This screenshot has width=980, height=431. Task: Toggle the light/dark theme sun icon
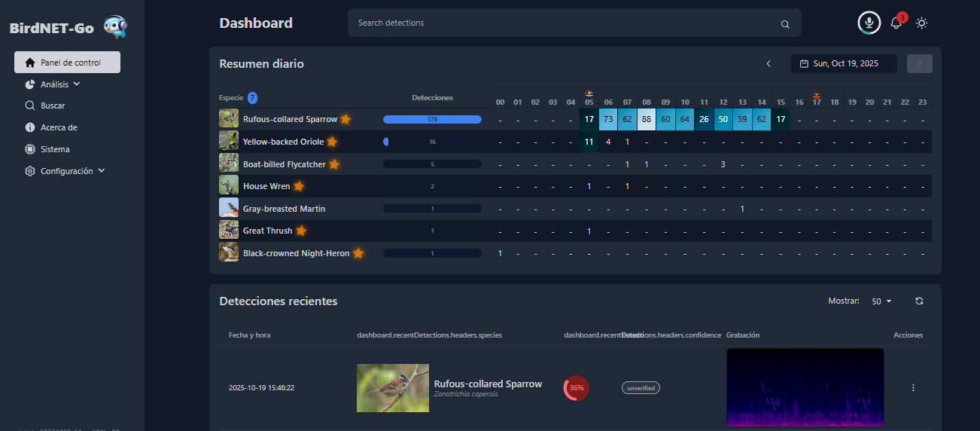pyautogui.click(x=921, y=23)
